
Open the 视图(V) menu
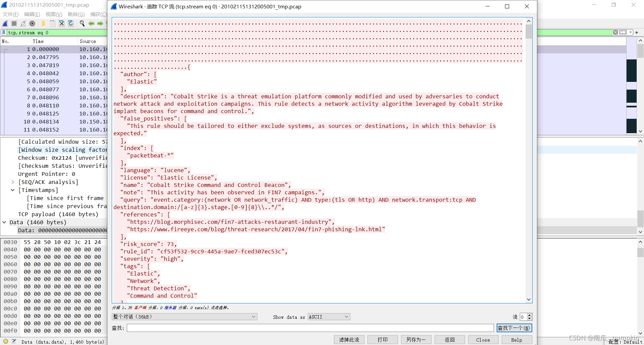pos(54,14)
